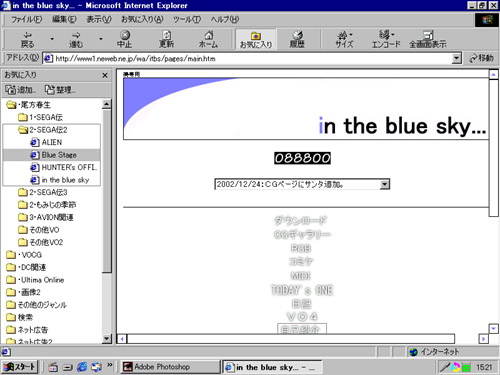Expand the その他VO2 folder
500x375 pixels.
pos(41,242)
